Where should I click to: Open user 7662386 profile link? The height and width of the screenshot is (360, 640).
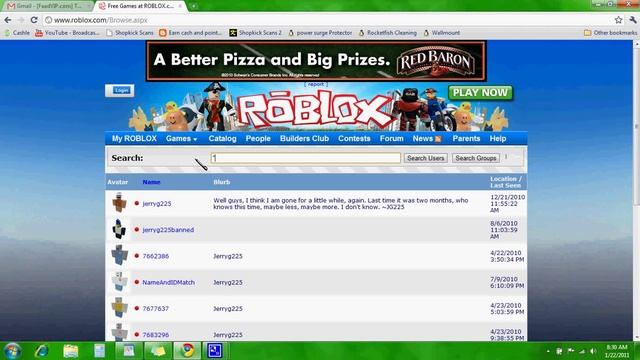click(156, 256)
